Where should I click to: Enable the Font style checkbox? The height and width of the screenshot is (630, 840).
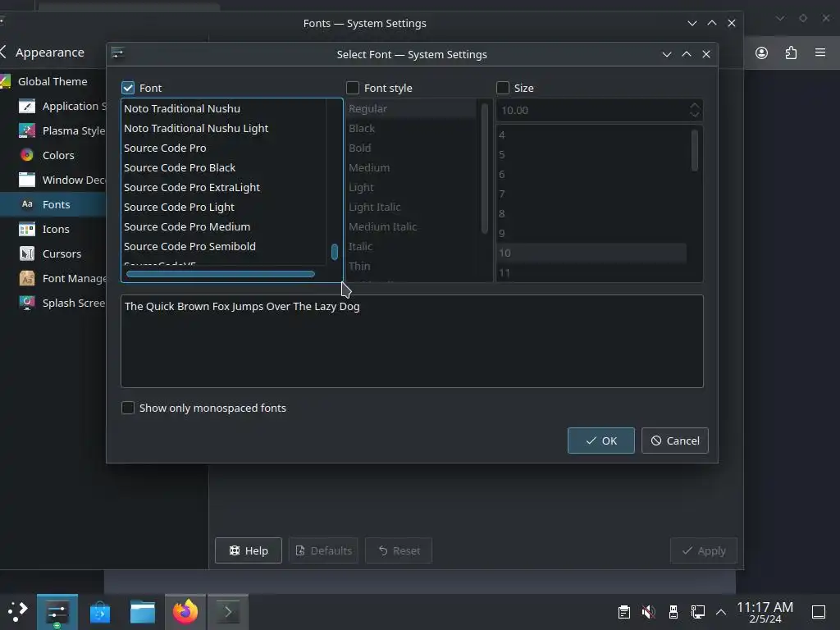353,88
